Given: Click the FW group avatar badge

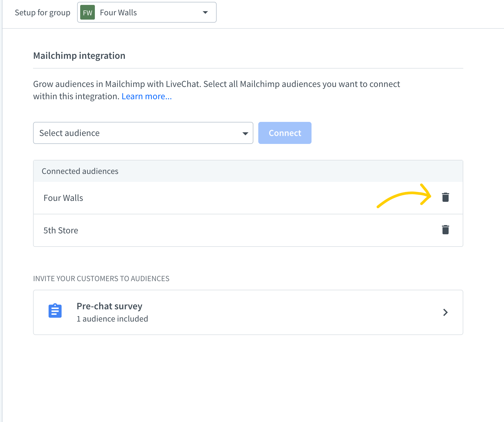Looking at the screenshot, I should point(88,12).
